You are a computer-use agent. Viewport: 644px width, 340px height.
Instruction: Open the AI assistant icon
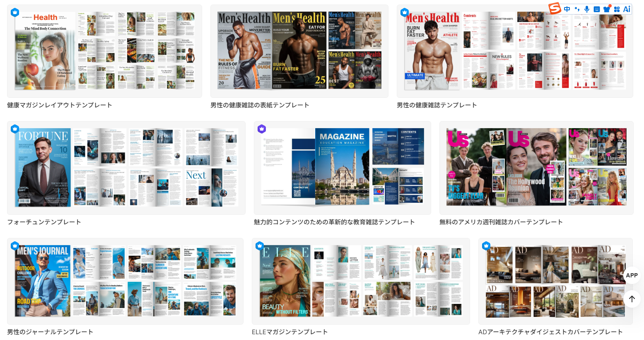pos(627,9)
